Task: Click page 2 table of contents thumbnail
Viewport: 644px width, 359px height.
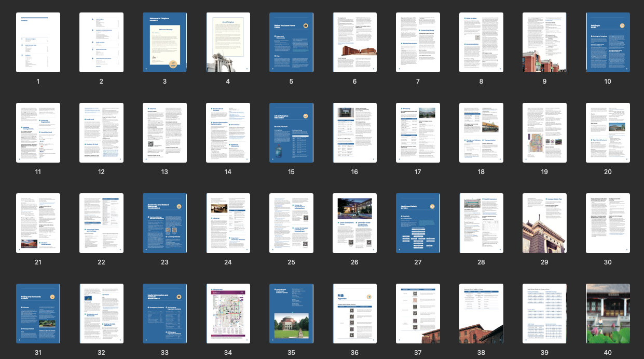Action: [101, 43]
